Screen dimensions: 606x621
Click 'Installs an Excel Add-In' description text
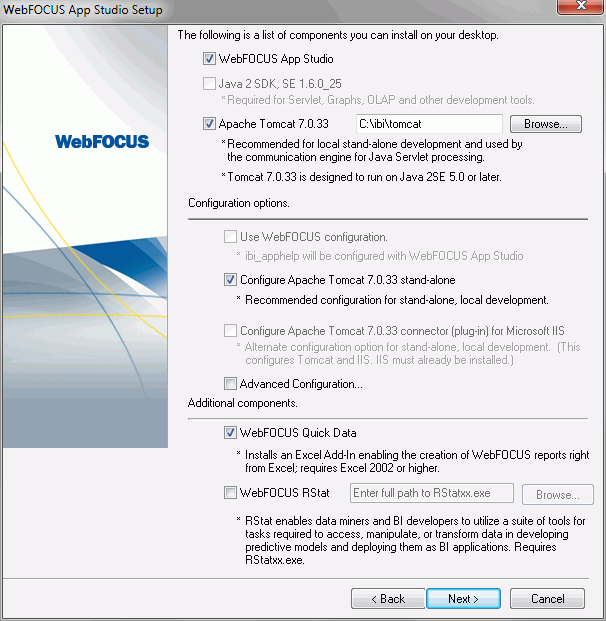(x=417, y=461)
